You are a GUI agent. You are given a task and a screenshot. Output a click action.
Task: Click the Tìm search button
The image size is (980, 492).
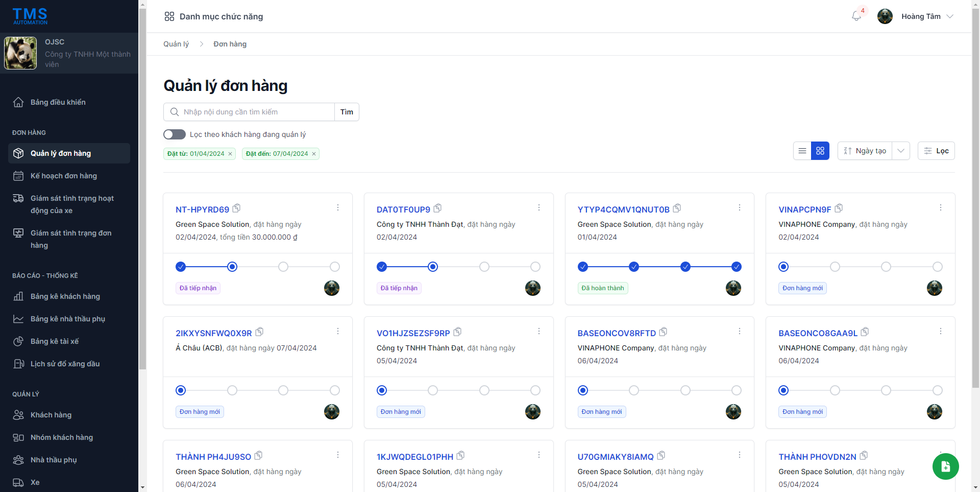coord(347,112)
